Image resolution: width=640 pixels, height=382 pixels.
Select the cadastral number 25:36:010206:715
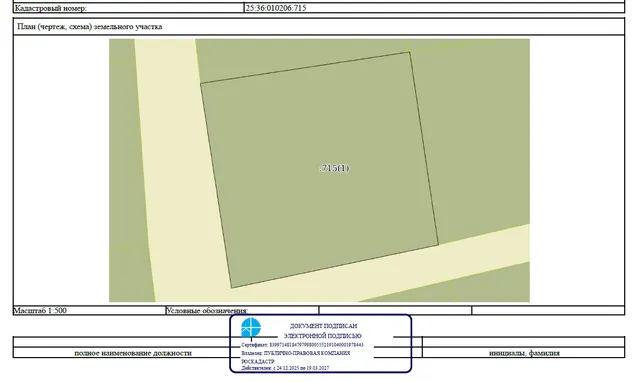point(276,8)
